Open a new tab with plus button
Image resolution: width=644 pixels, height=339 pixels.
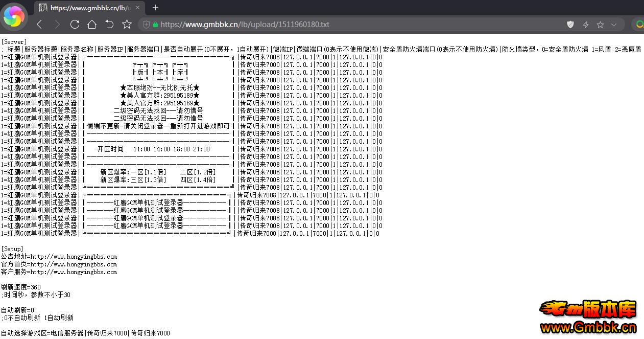click(x=156, y=8)
